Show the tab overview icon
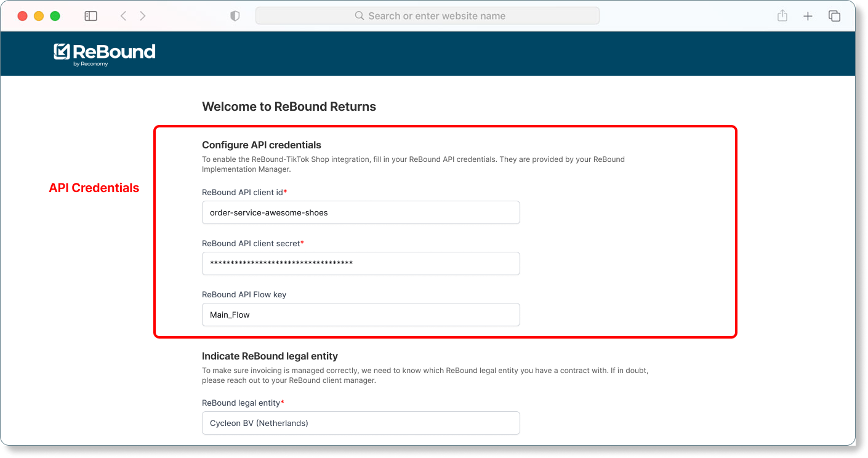868x458 pixels. coord(835,16)
